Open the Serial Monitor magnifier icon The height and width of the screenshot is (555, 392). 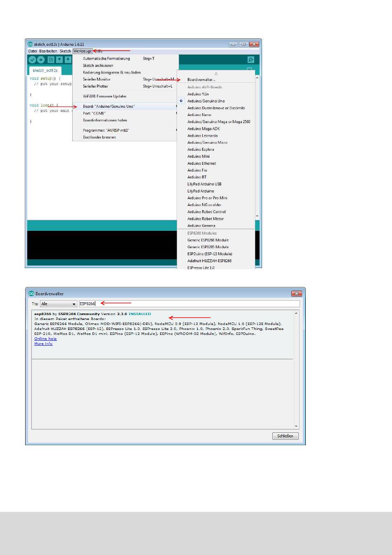tap(250, 60)
